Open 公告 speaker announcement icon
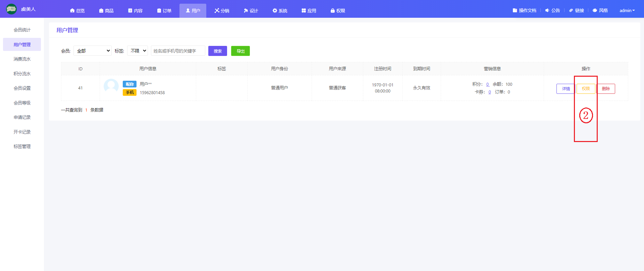The height and width of the screenshot is (271, 644). 547,10
